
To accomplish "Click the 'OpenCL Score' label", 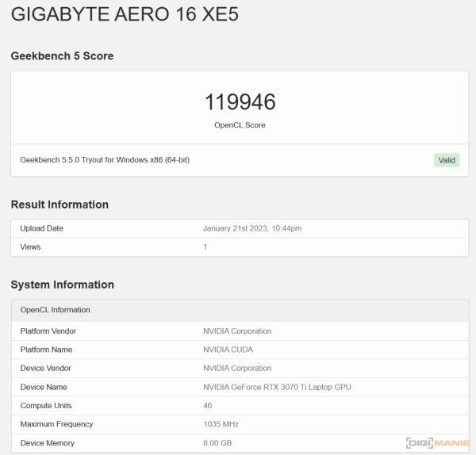I will tap(240, 125).
